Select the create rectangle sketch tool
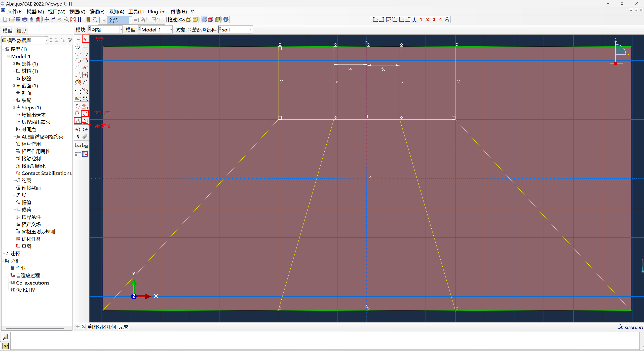 tap(85, 47)
